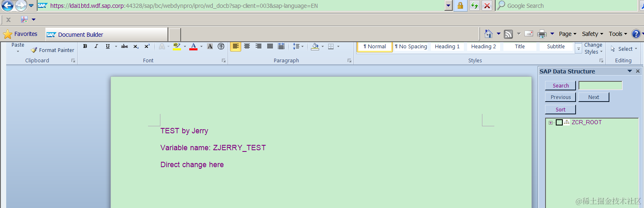Click the Previous button
644x208 pixels.
560,97
